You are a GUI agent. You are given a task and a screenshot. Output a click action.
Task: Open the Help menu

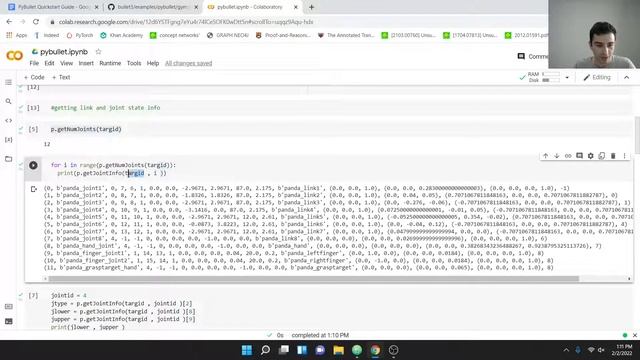point(153,63)
